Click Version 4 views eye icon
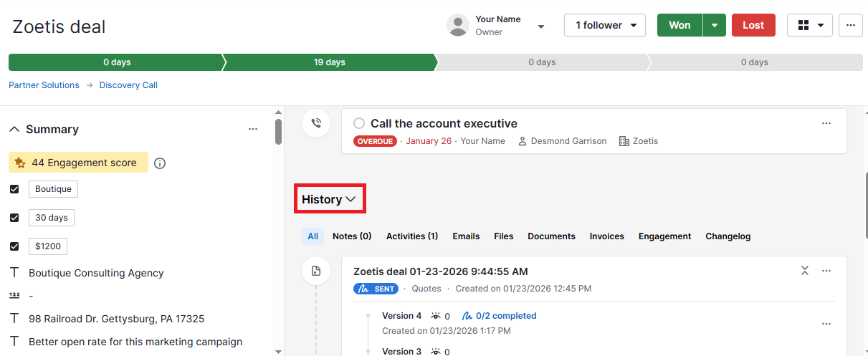Image resolution: width=868 pixels, height=356 pixels. coord(436,316)
